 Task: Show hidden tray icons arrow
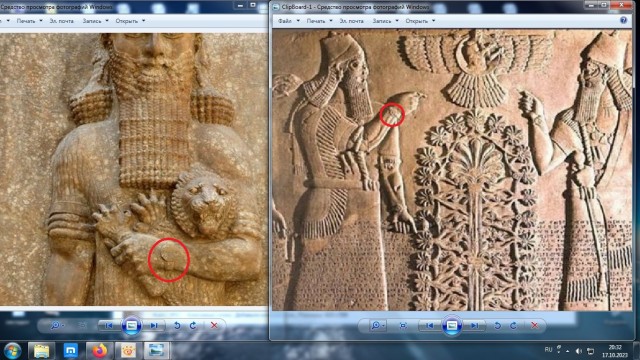click(x=568, y=351)
